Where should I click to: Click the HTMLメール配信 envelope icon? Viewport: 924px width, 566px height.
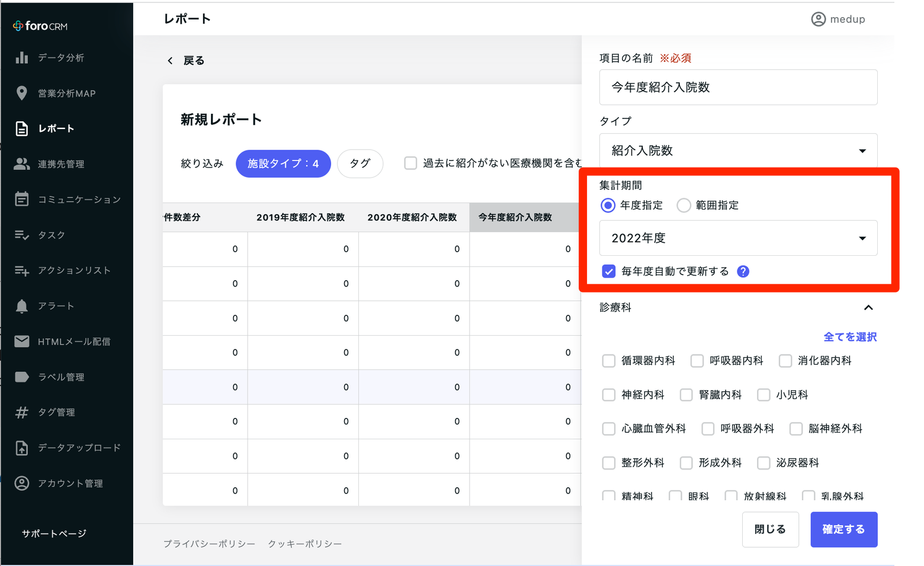coord(22,341)
